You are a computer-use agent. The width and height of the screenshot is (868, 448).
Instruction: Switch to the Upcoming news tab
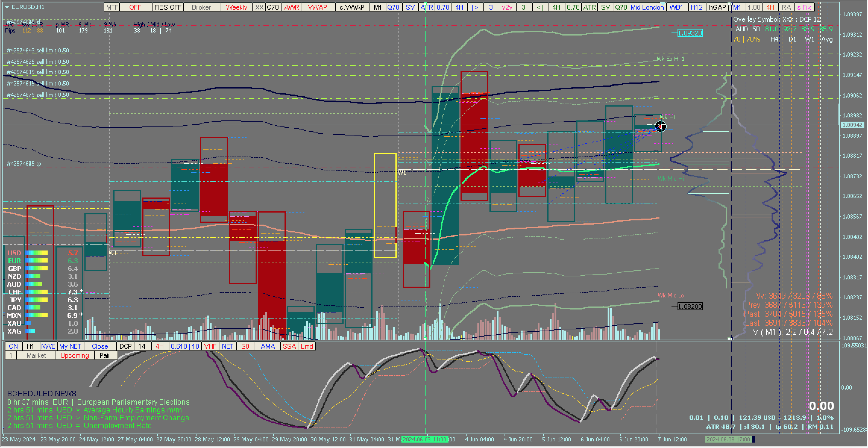pyautogui.click(x=74, y=356)
